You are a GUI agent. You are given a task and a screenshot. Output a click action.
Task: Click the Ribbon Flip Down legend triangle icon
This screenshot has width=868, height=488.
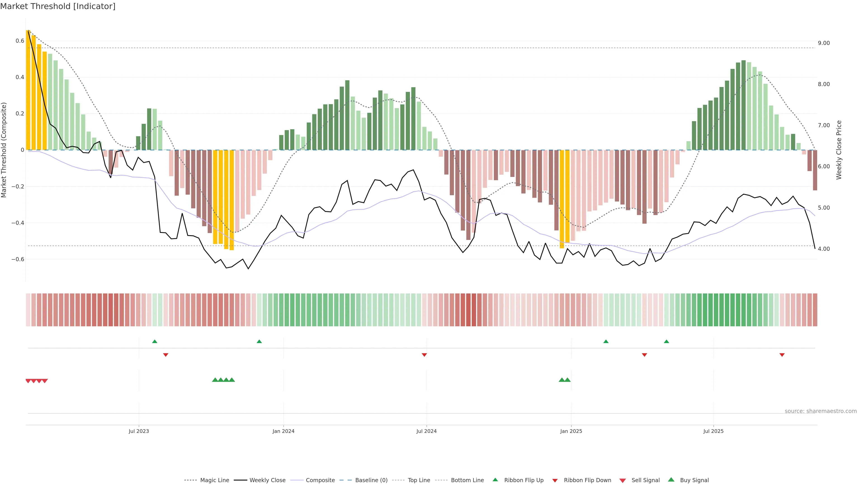click(x=555, y=480)
